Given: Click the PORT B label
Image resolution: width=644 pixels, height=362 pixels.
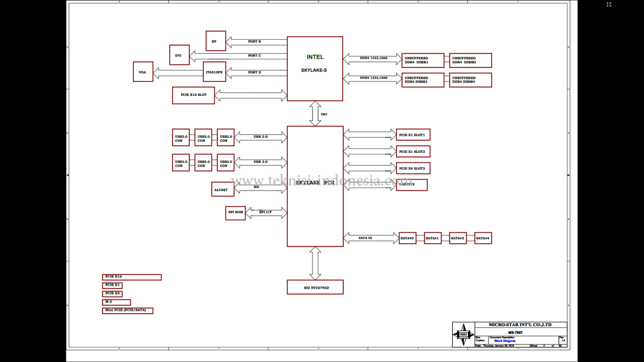Looking at the screenshot, I should (255, 42).
